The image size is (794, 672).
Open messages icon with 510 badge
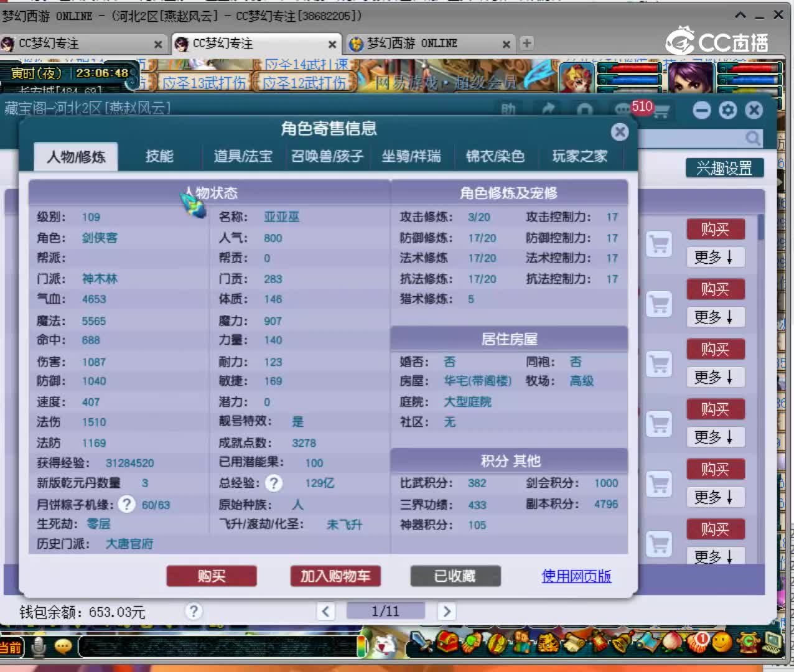[623, 110]
